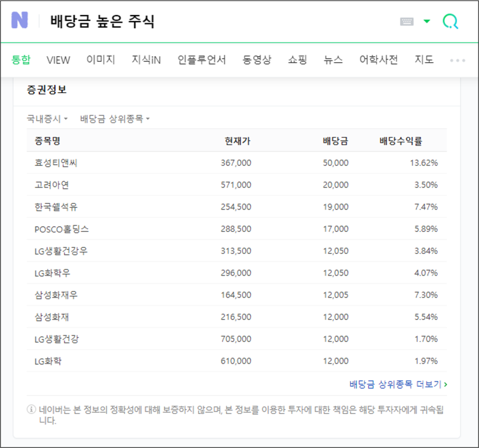Click the 13.62% dividend yield value
This screenshot has height=448, width=479.
[x=424, y=162]
